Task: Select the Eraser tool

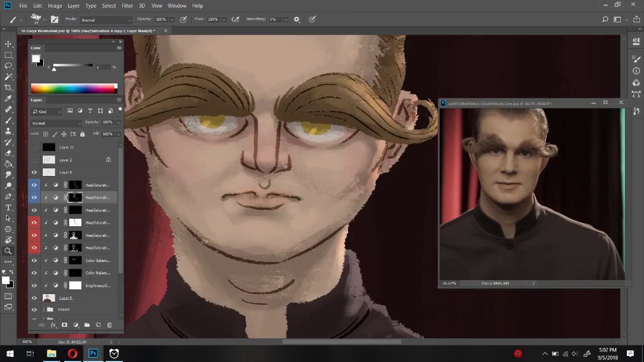Action: pyautogui.click(x=9, y=153)
